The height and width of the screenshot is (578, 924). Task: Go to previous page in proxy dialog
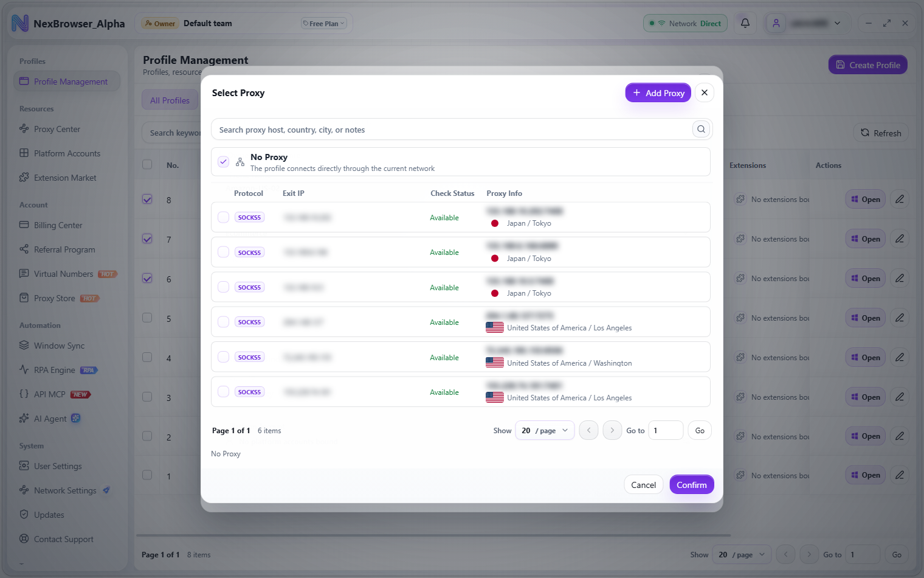pos(588,430)
